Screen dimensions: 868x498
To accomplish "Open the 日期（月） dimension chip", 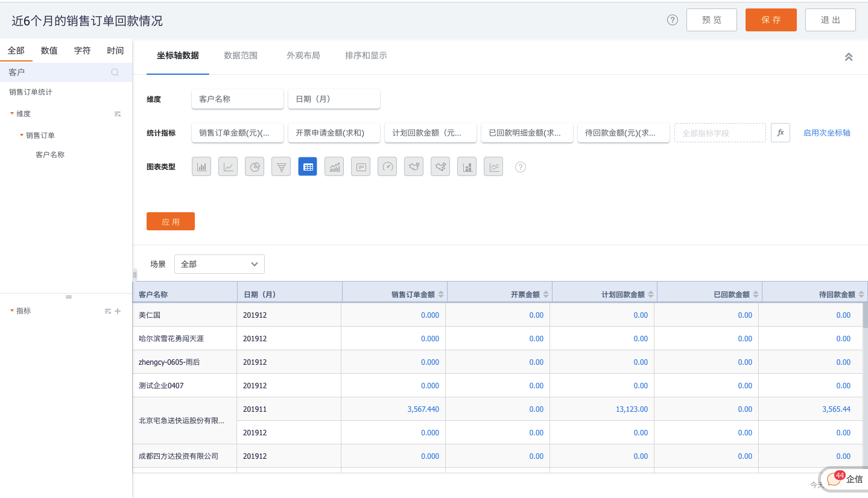I will pos(334,99).
